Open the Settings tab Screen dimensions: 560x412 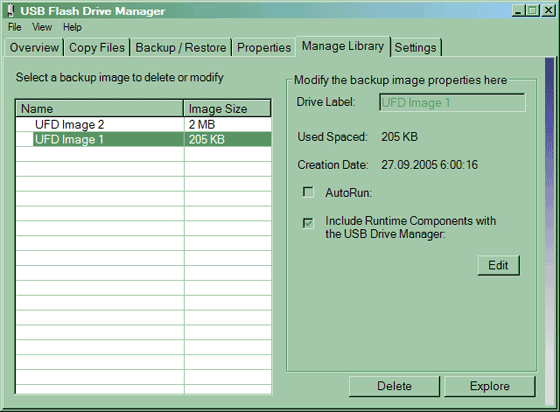(415, 47)
